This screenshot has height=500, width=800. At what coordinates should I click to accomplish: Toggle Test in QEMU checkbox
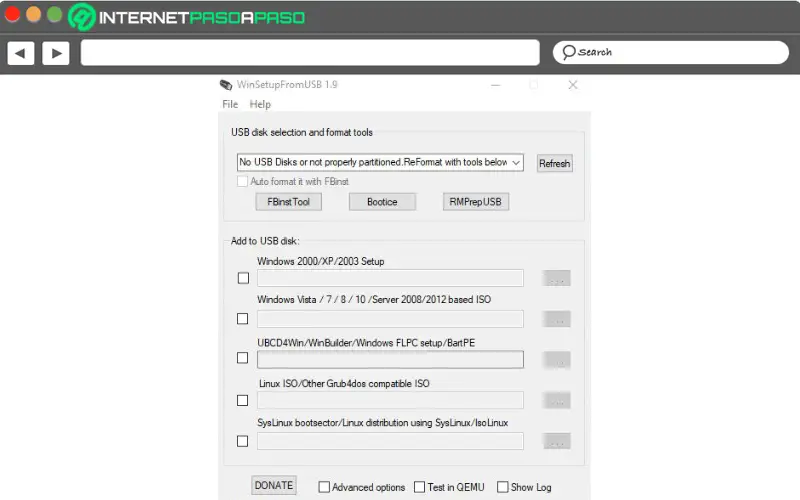[x=419, y=487]
